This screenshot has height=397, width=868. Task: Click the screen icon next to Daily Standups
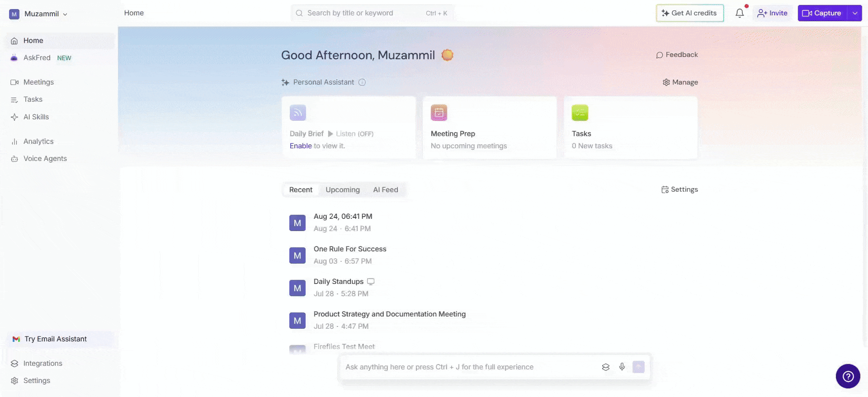pyautogui.click(x=371, y=281)
